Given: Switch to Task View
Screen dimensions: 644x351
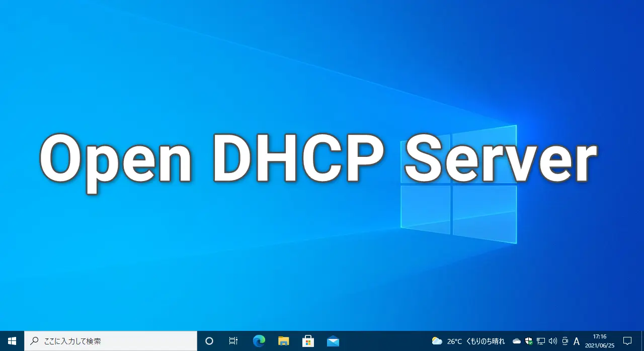Looking at the screenshot, I should tap(233, 341).
